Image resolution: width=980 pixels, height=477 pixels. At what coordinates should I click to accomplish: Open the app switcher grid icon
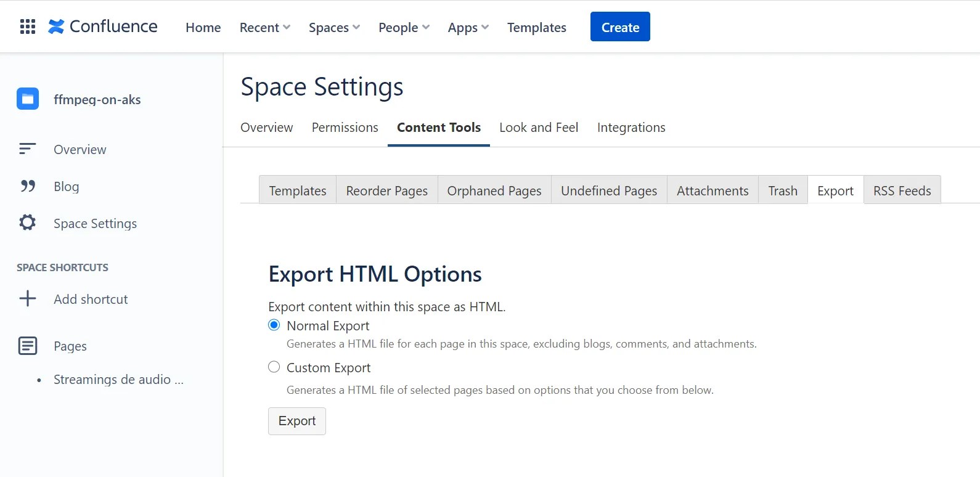click(x=28, y=26)
